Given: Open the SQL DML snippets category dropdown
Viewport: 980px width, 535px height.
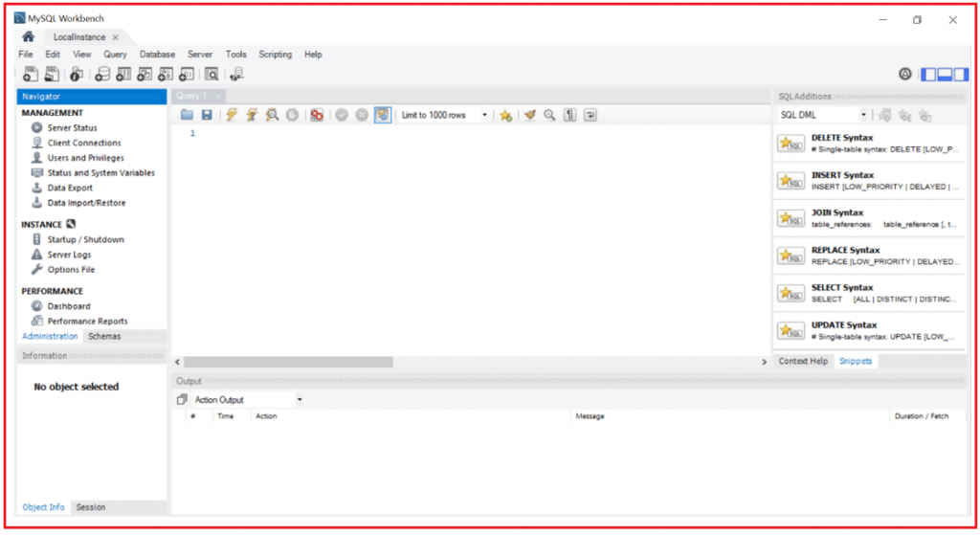Looking at the screenshot, I should pos(863,115).
